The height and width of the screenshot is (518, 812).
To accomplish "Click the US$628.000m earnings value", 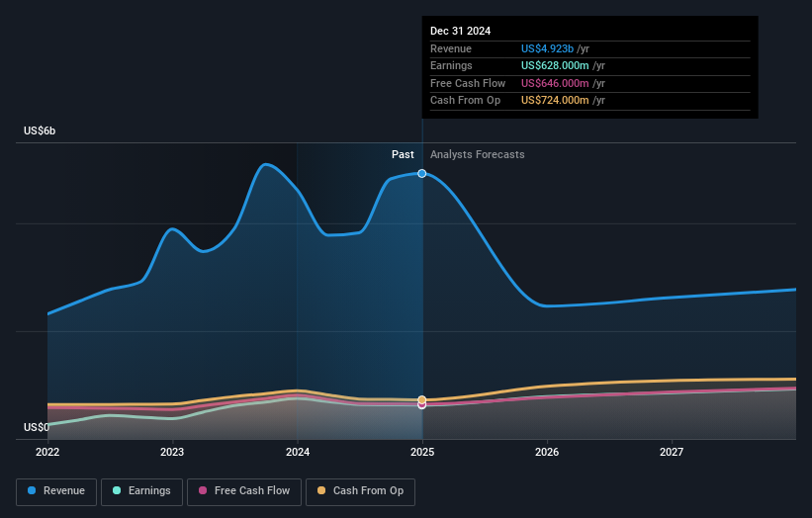I will pos(555,65).
